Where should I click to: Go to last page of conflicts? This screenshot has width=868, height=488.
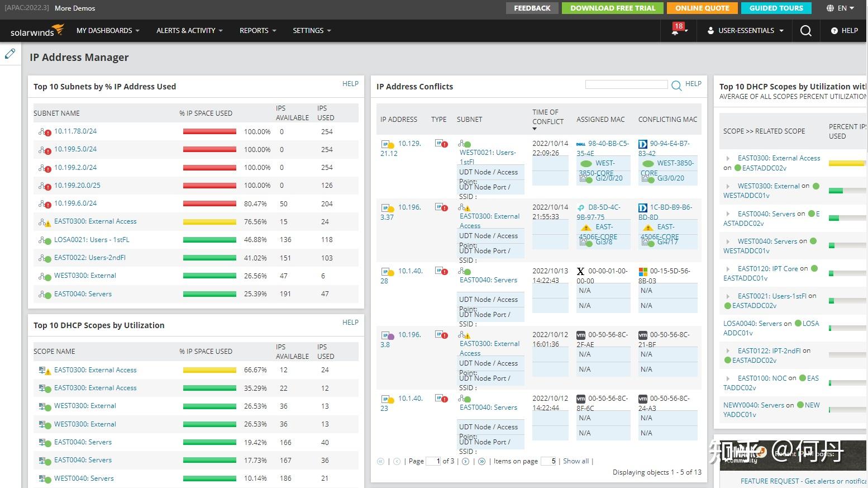(x=481, y=461)
